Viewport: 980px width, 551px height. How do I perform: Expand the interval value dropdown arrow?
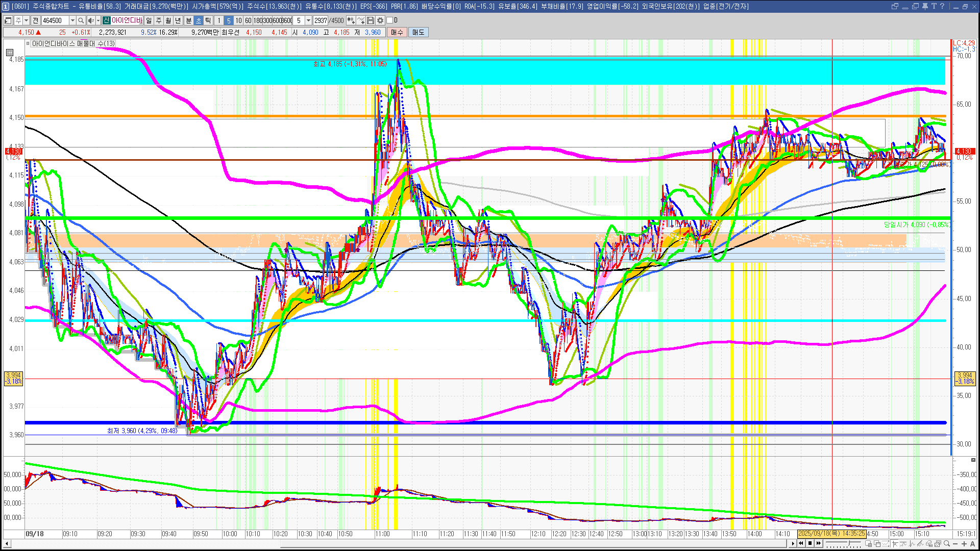click(x=308, y=20)
